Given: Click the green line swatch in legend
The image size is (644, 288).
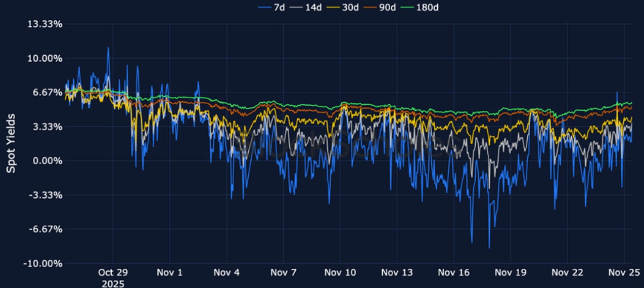Looking at the screenshot, I should (407, 7).
